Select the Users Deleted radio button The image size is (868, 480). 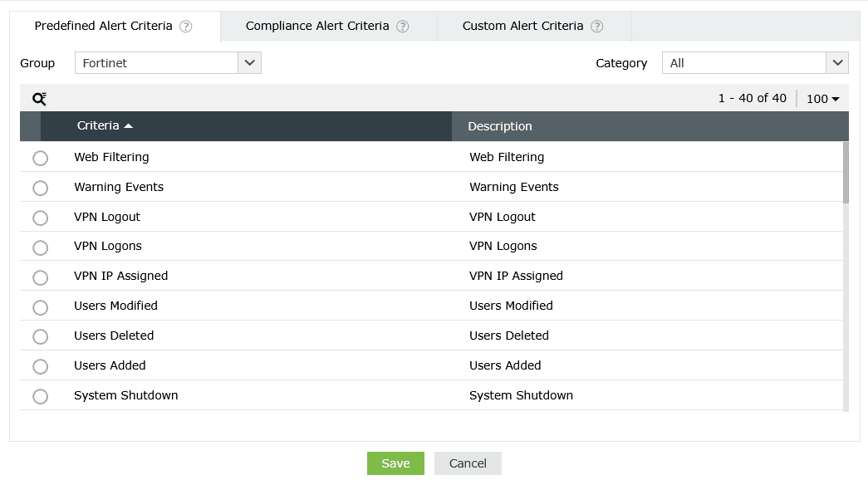point(40,336)
